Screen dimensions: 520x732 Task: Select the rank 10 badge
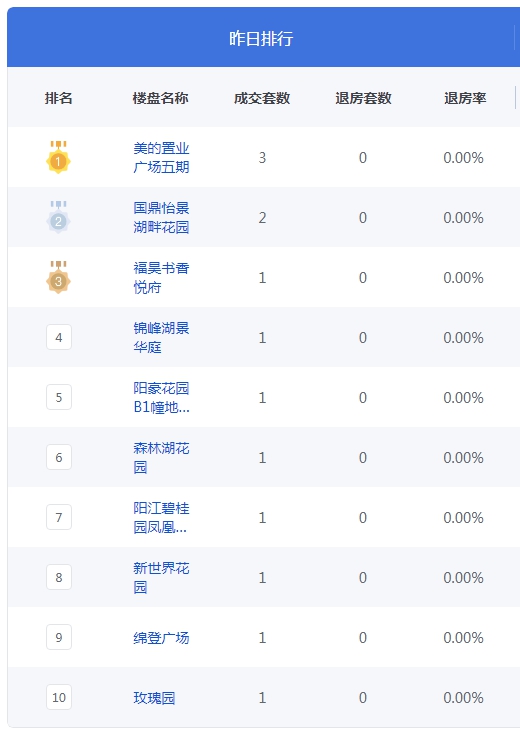[x=59, y=697]
